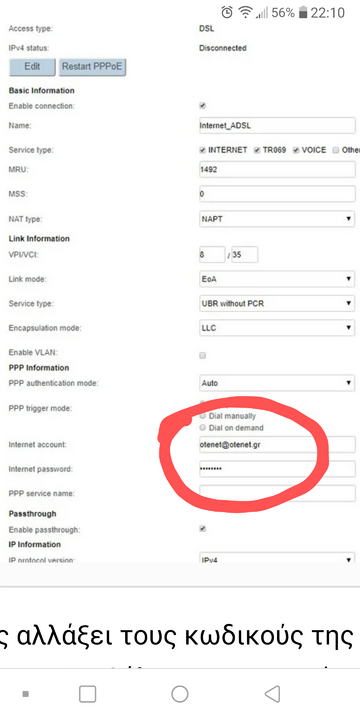360x720 pixels.
Task: Toggle the Enable connection checkbox
Action: pos(202,106)
